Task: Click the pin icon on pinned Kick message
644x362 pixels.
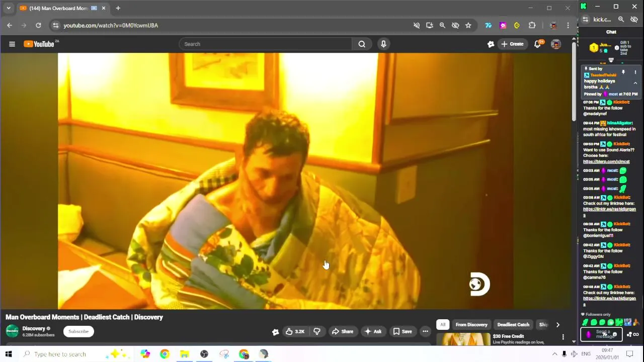Action: tap(623, 72)
